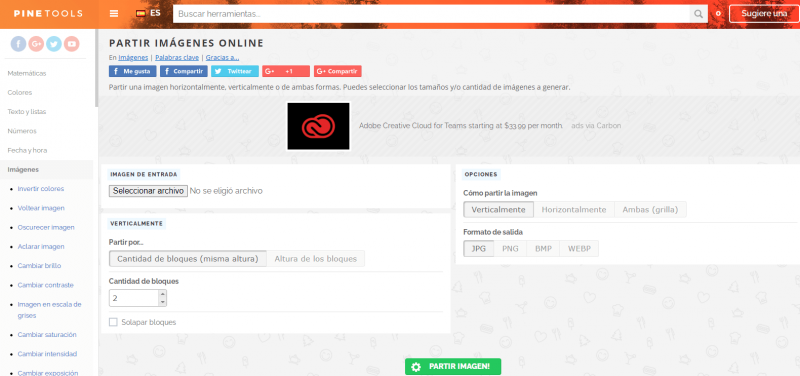Screen dimensions: 800x376
Task: Click the Twittear share button
Action: (235, 71)
